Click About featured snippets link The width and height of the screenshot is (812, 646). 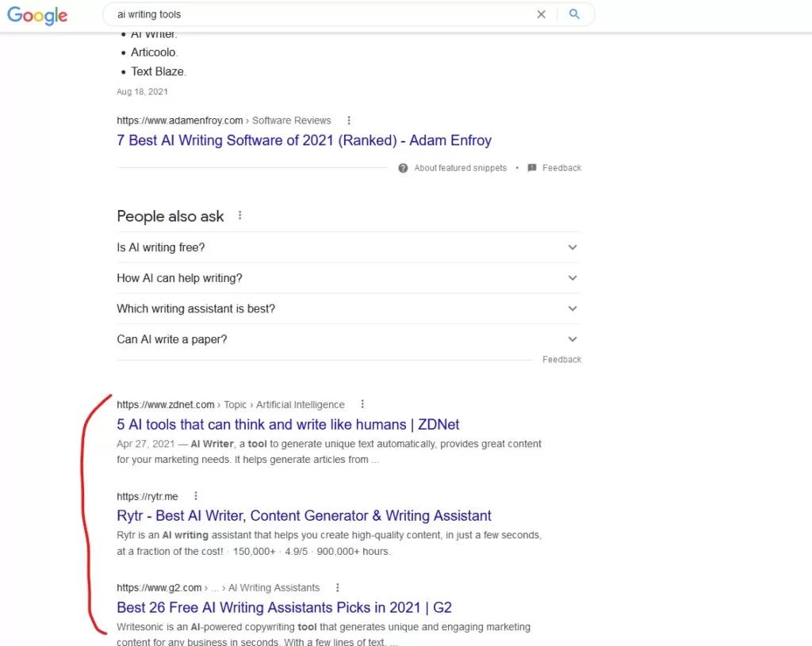[x=461, y=168]
